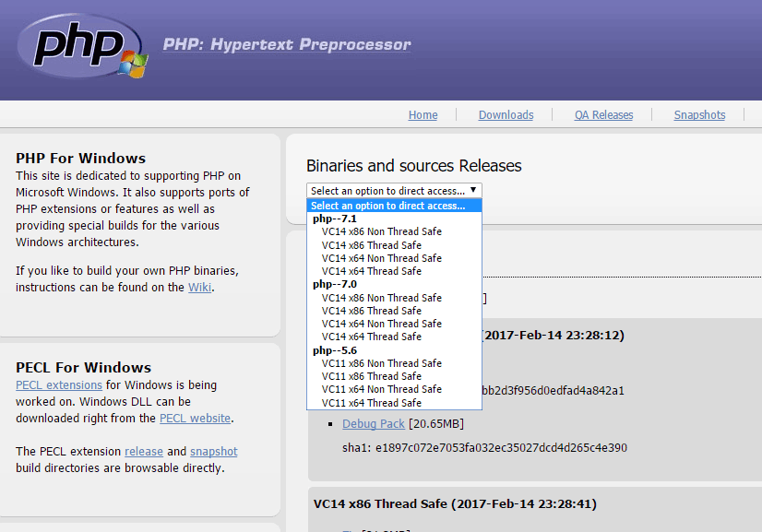Click the 'PECL For Windows' sidebar heading
Image resolution: width=762 pixels, height=532 pixels.
[x=83, y=367]
